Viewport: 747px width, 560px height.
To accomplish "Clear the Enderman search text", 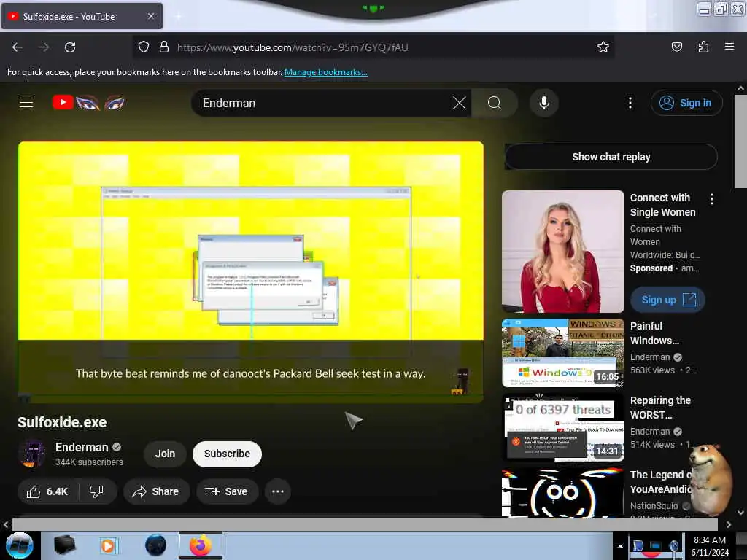I will (460, 103).
